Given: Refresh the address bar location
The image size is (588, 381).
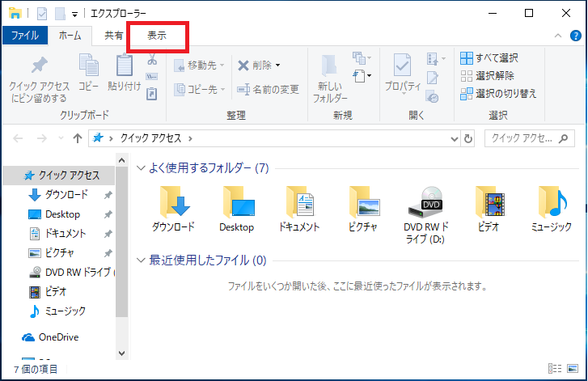Looking at the screenshot, I should (x=468, y=139).
